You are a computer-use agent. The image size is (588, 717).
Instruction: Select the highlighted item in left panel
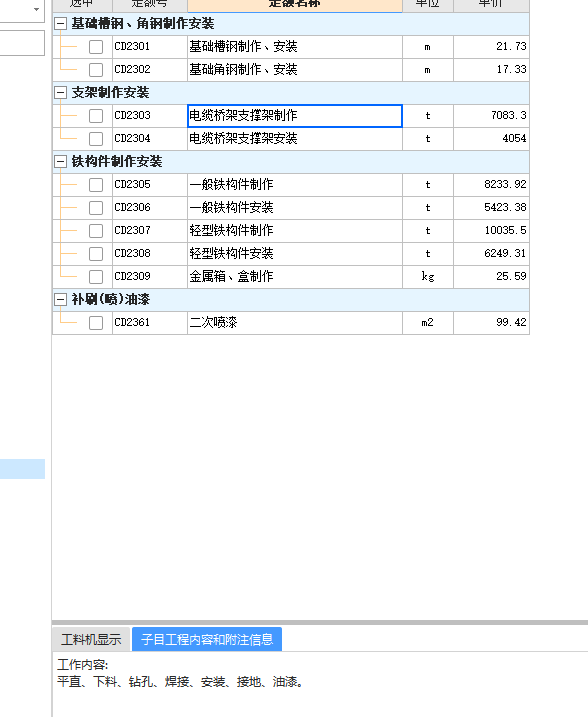pyautogui.click(x=22, y=469)
